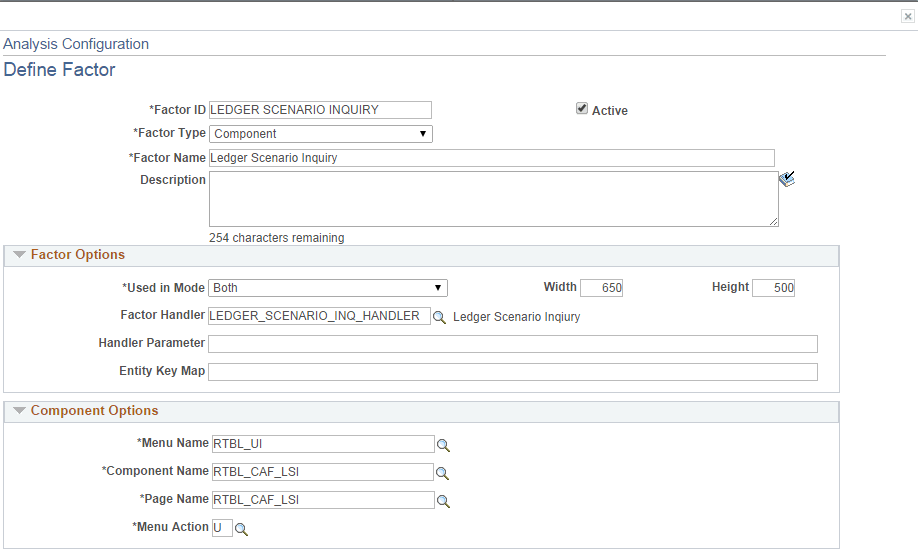Click the Handler Parameter field

513,344
